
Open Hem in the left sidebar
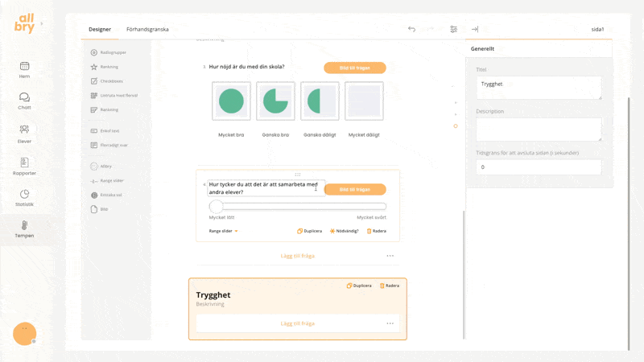24,70
